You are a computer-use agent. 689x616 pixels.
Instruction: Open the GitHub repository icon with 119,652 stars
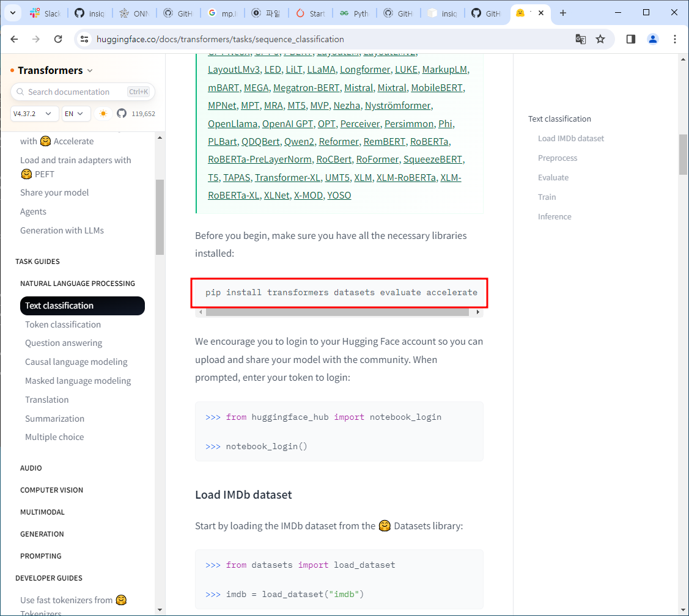coord(122,113)
